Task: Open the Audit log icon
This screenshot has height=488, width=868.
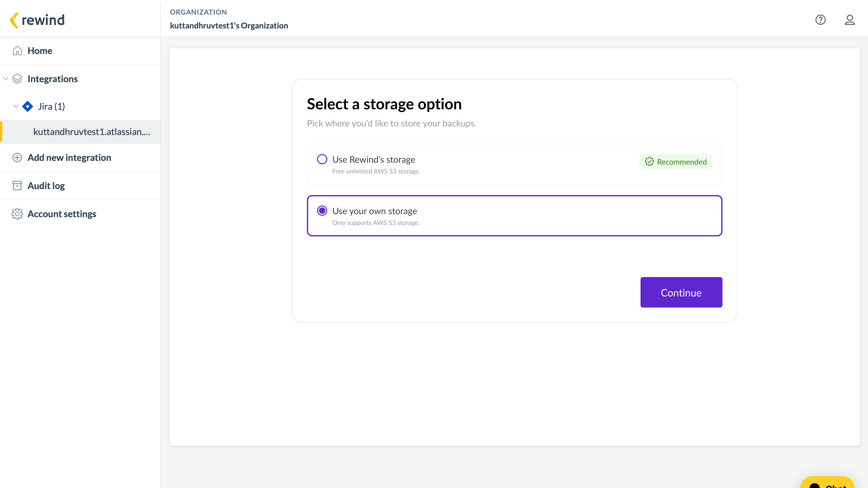Action: click(x=17, y=185)
